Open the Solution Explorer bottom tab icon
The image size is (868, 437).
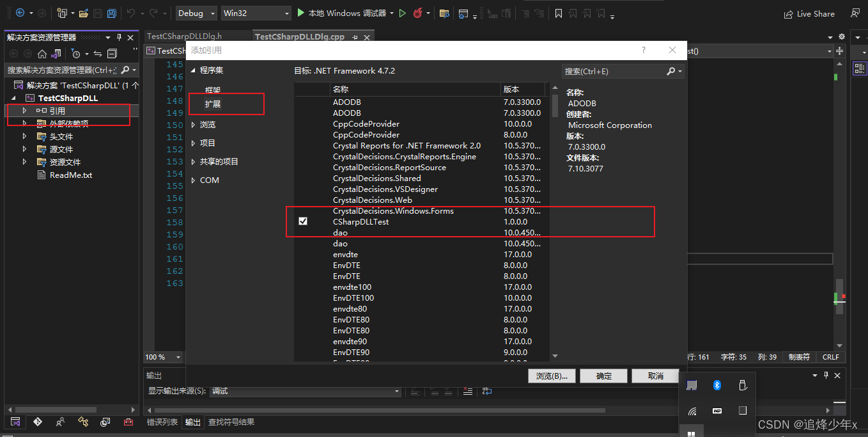coord(16,422)
